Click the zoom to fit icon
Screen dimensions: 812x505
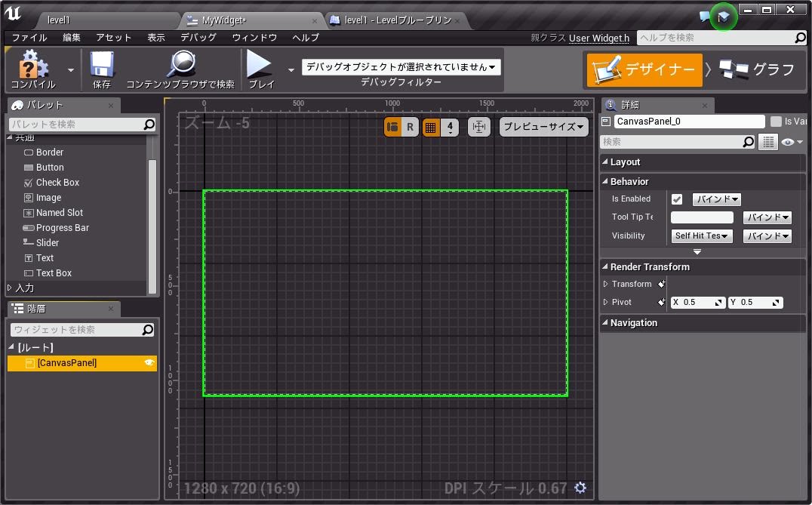[x=478, y=127]
